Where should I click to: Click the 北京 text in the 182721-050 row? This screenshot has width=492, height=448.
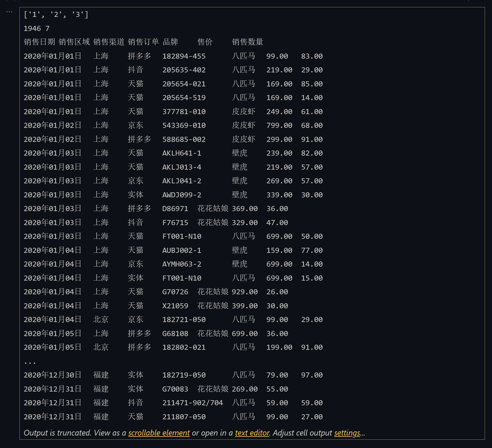(101, 319)
